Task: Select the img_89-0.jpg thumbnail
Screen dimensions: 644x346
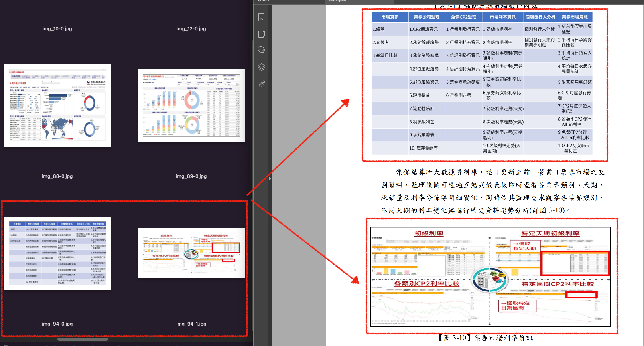Action: click(x=191, y=105)
